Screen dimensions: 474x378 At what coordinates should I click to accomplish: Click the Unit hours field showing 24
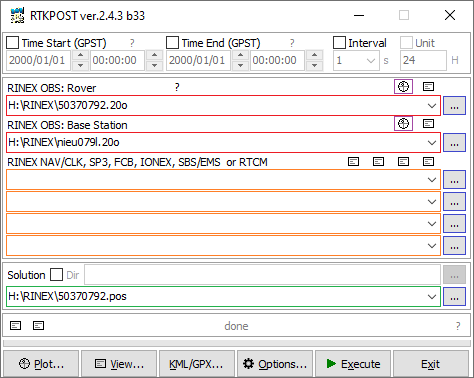click(x=423, y=61)
